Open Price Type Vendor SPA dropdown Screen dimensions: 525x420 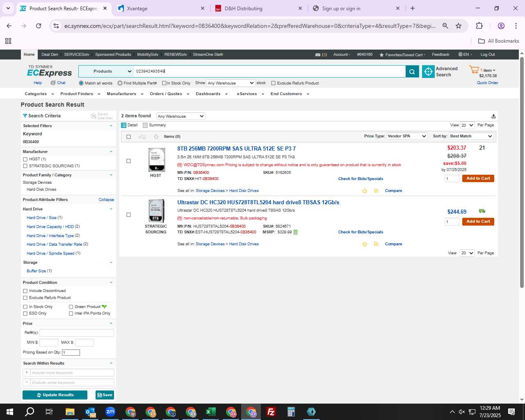pyautogui.click(x=407, y=136)
